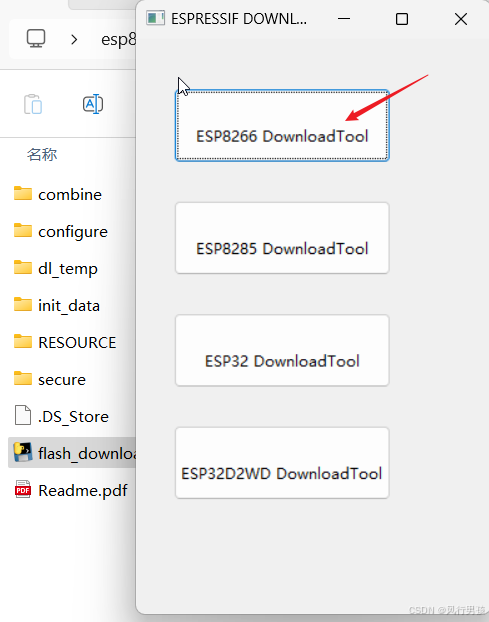Select the dl_temp folder name
Screen dimensions: 489x622
tap(68, 269)
